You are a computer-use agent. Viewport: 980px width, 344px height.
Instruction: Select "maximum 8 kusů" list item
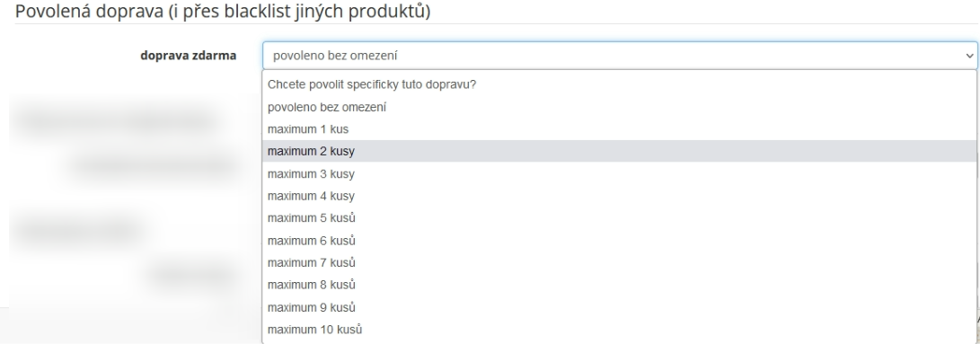(620, 285)
